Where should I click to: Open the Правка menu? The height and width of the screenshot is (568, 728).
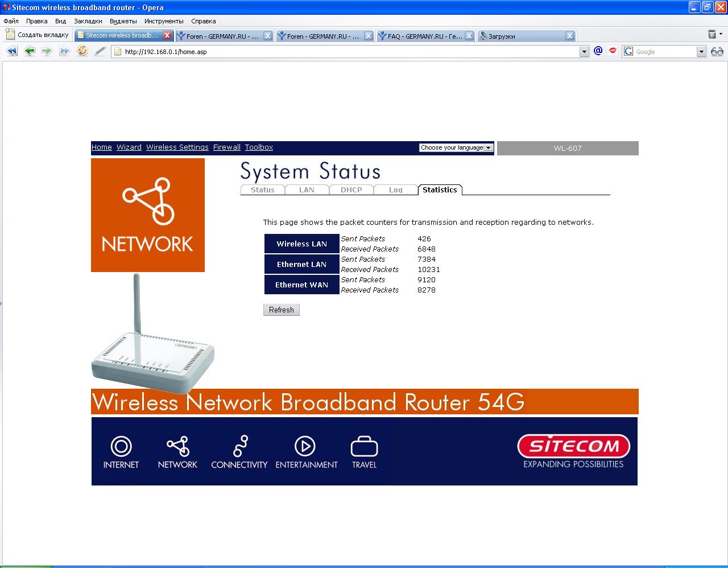pyautogui.click(x=37, y=21)
